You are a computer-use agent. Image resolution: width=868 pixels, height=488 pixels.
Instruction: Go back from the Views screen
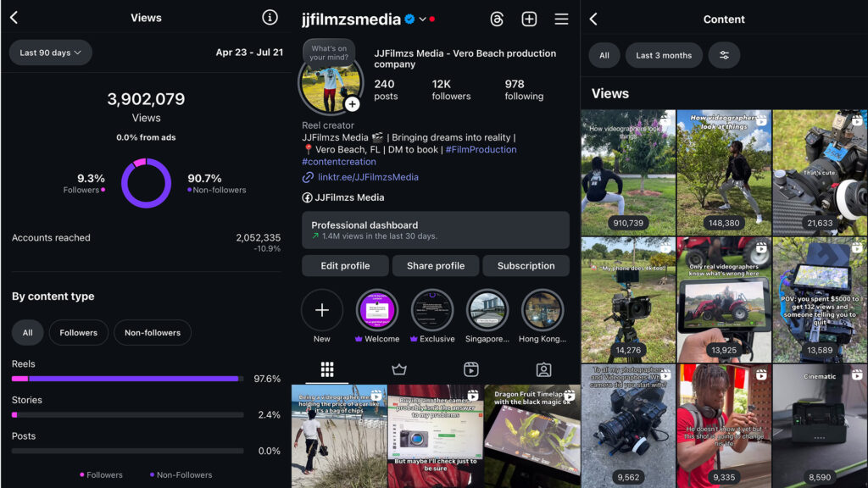coord(14,18)
